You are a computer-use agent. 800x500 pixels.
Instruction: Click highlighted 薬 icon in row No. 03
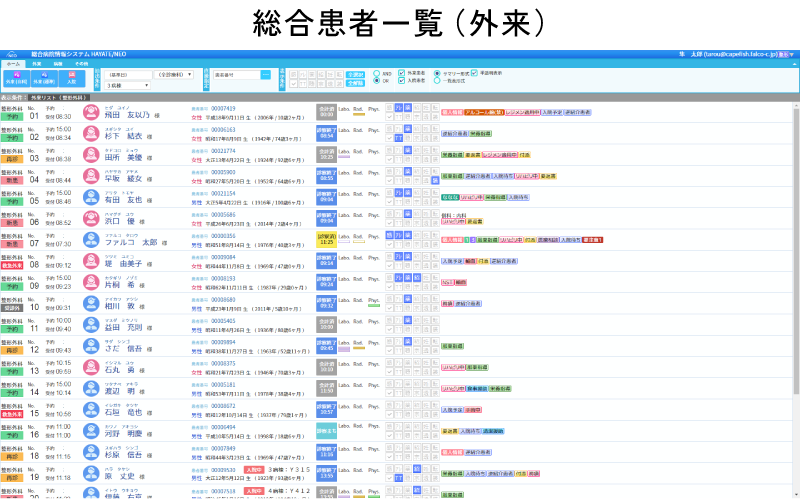point(408,151)
